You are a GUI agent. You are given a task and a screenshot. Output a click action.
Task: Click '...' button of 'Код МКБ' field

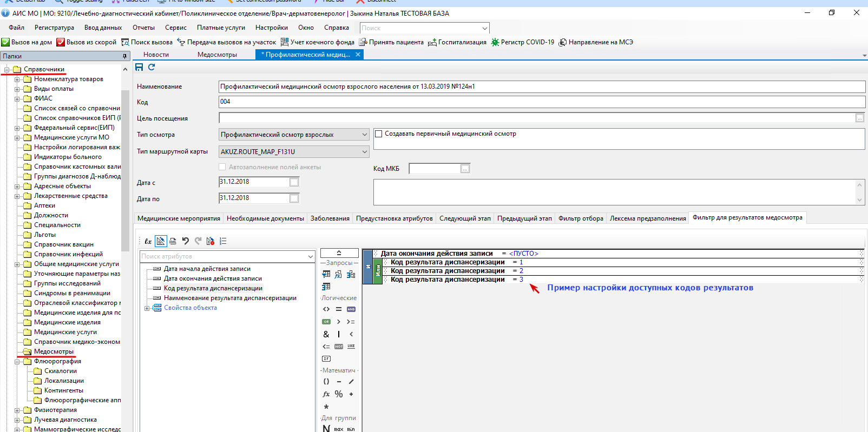[x=465, y=169]
